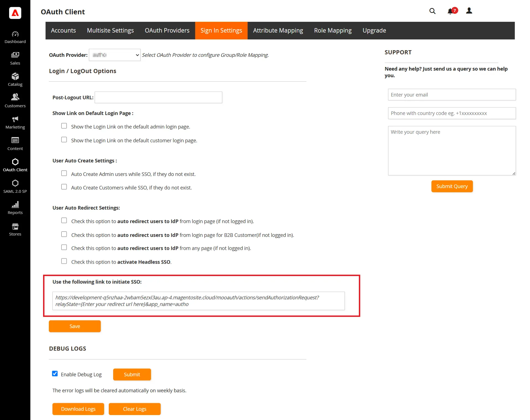Open the admin user account icon
Image resolution: width=530 pixels, height=420 pixels.
pyautogui.click(x=469, y=11)
